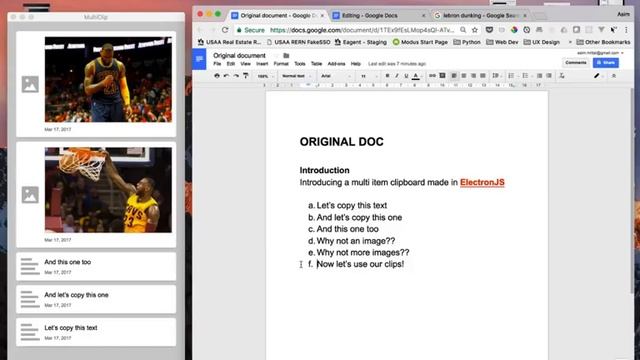The width and height of the screenshot is (640, 360).
Task: Open the Insert menu
Action: [262, 64]
